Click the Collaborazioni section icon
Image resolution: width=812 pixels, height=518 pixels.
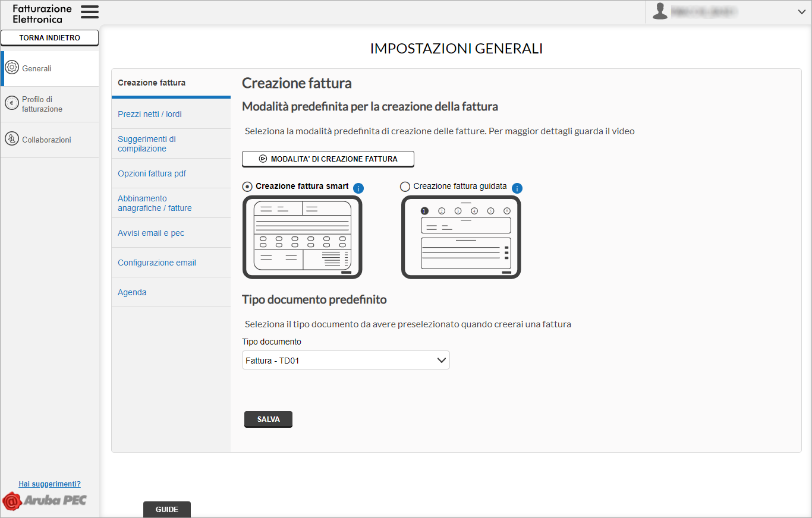pyautogui.click(x=12, y=140)
